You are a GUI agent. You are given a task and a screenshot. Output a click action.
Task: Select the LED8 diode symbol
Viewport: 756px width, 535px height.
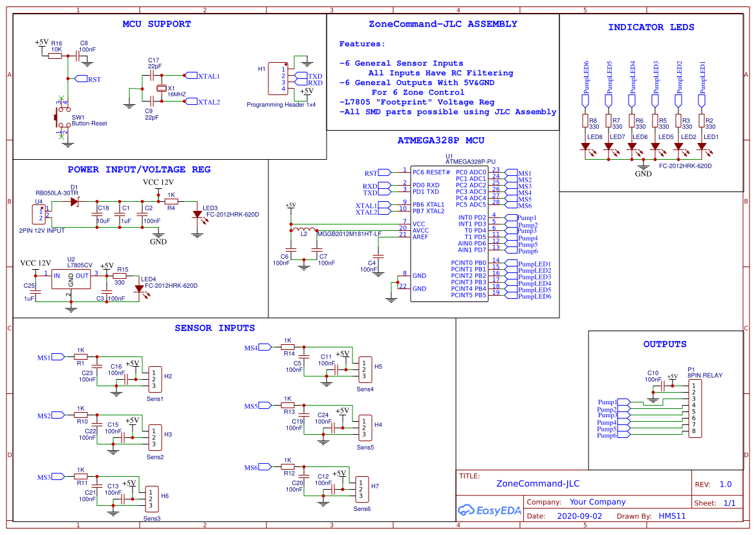(x=585, y=147)
